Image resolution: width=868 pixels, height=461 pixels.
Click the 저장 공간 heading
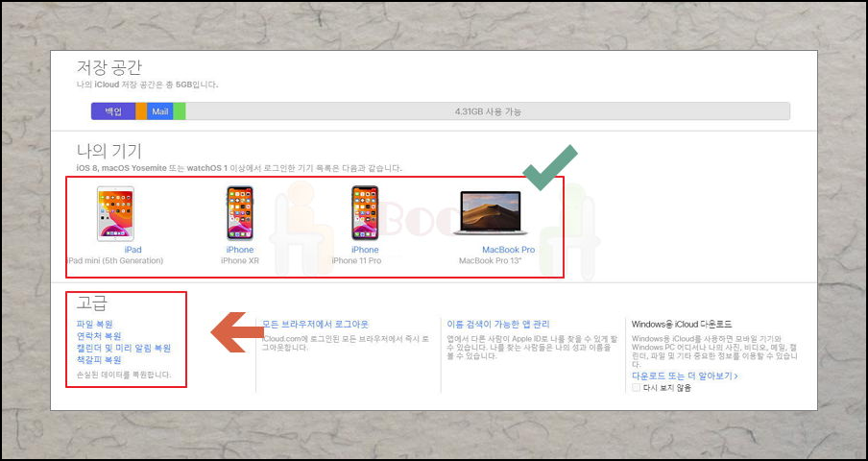109,67
